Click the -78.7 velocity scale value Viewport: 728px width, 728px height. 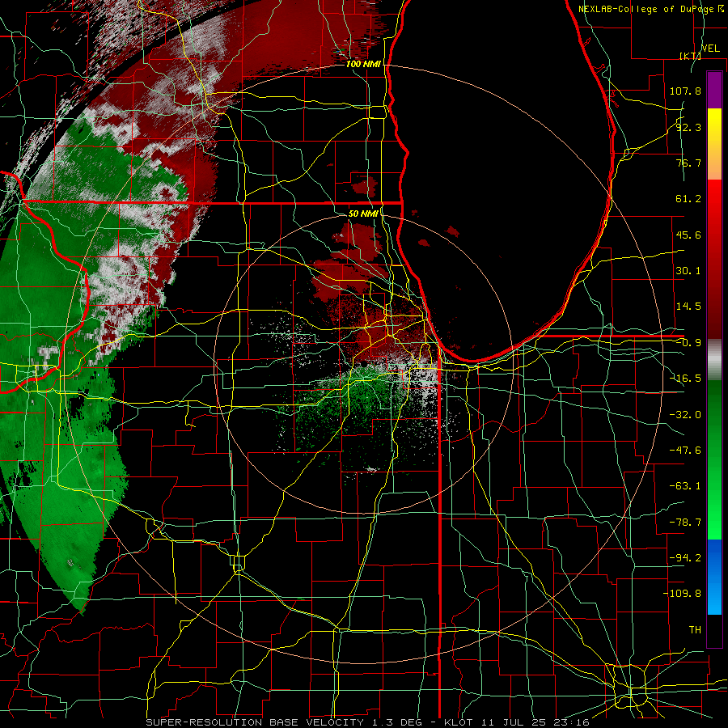pyautogui.click(x=685, y=522)
